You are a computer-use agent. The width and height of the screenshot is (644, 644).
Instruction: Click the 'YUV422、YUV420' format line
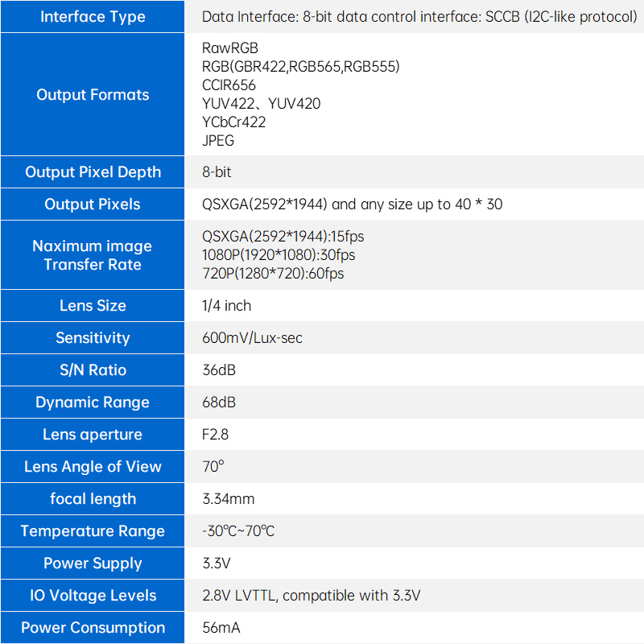point(261,104)
